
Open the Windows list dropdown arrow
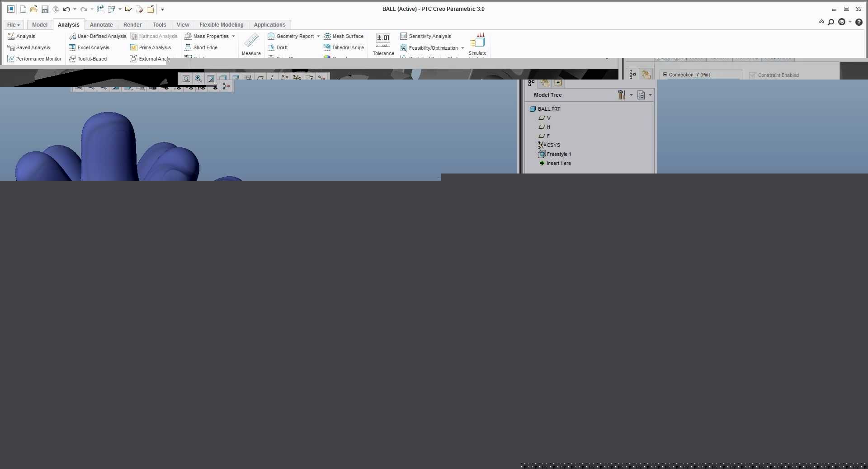click(x=120, y=9)
